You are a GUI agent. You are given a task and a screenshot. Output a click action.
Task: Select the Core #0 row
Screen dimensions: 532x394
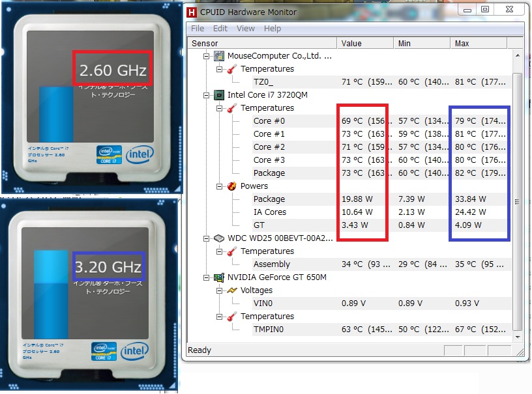[x=381, y=121]
